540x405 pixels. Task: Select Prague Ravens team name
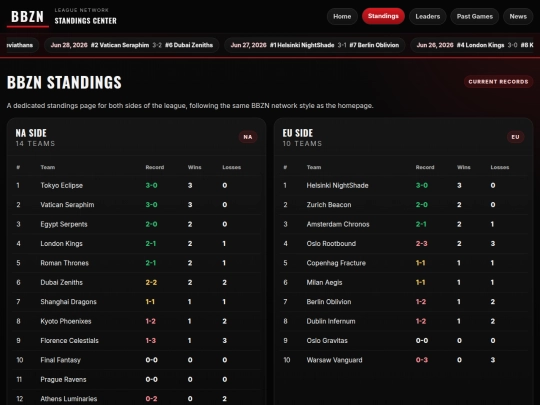point(63,379)
